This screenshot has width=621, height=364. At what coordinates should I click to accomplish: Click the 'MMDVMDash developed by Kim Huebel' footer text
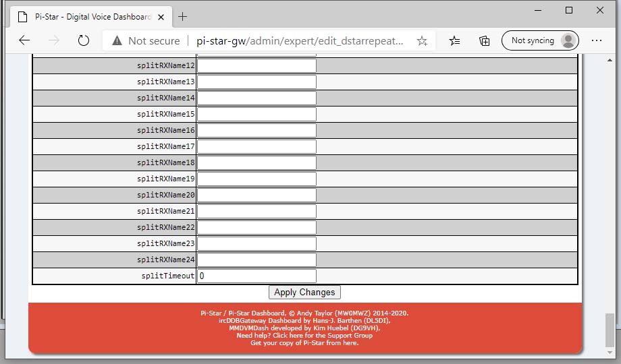tap(304, 328)
